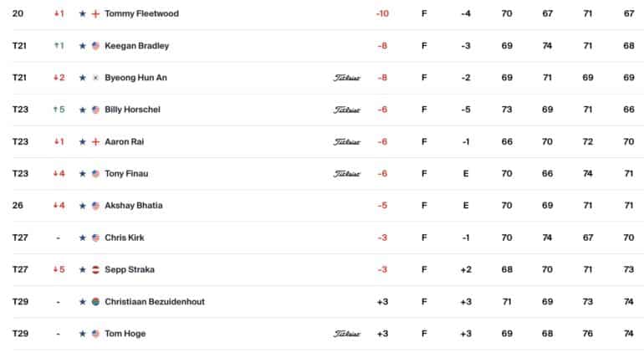The image size is (644, 353).
Task: Click the Titleist logo in Tom Hoge's row
Action: tap(346, 334)
